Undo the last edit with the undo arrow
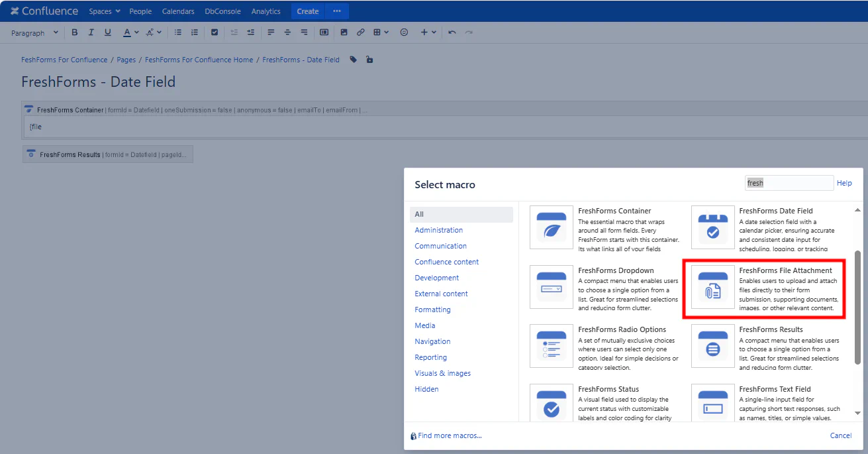Image resolution: width=868 pixels, height=454 pixels. pos(452,32)
